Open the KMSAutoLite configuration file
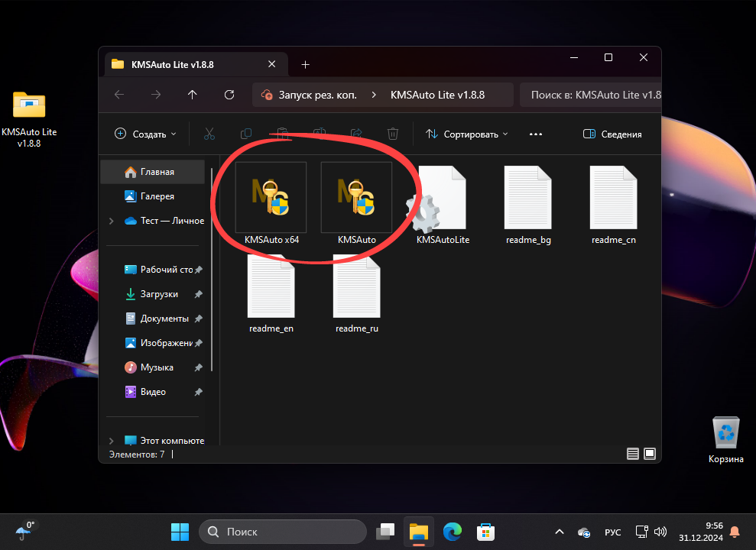Screen dimensions: 756x550 click(442, 197)
